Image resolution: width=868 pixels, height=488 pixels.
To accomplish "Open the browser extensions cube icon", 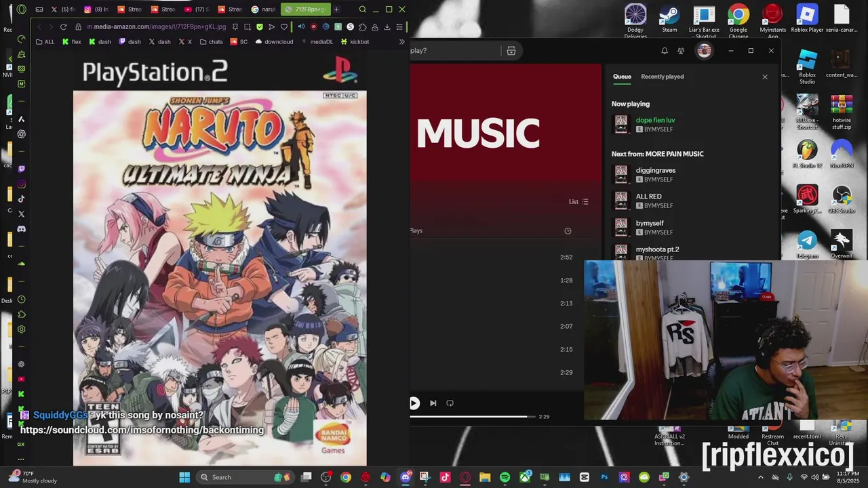I will [362, 26].
